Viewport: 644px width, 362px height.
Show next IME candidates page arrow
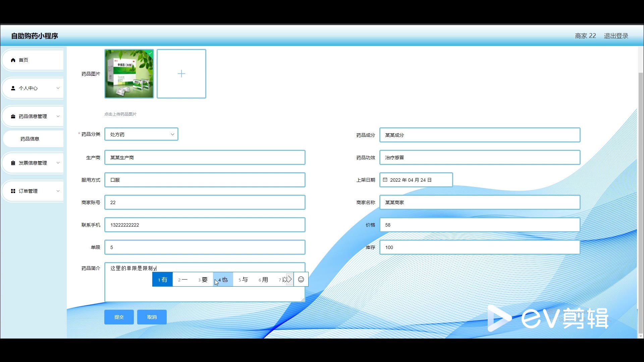pos(289,280)
